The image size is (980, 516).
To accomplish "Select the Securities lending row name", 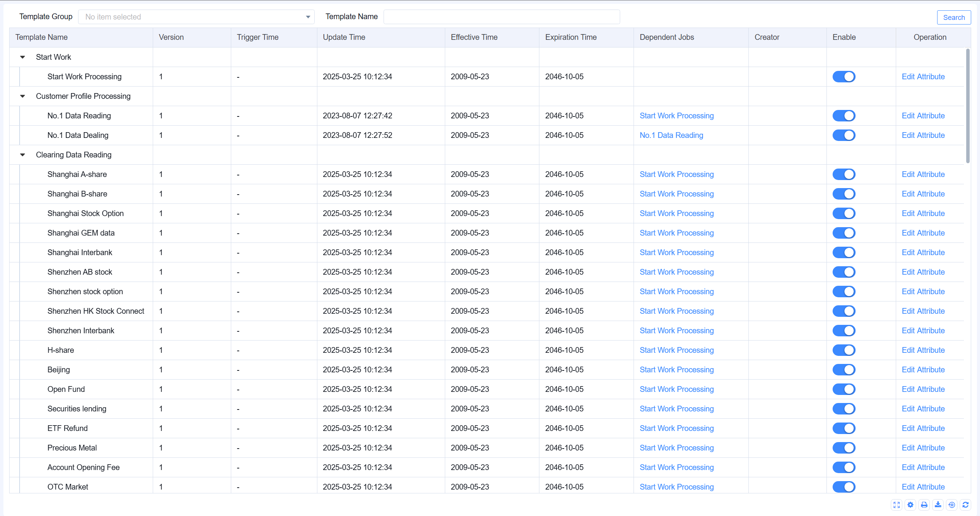I will click(x=77, y=409).
